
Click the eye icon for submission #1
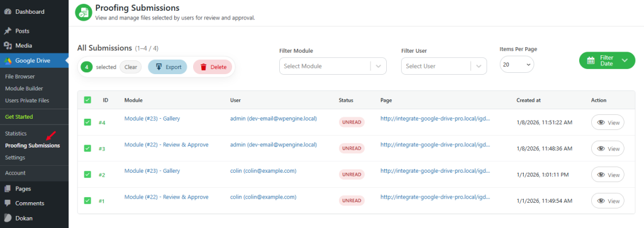(601, 201)
